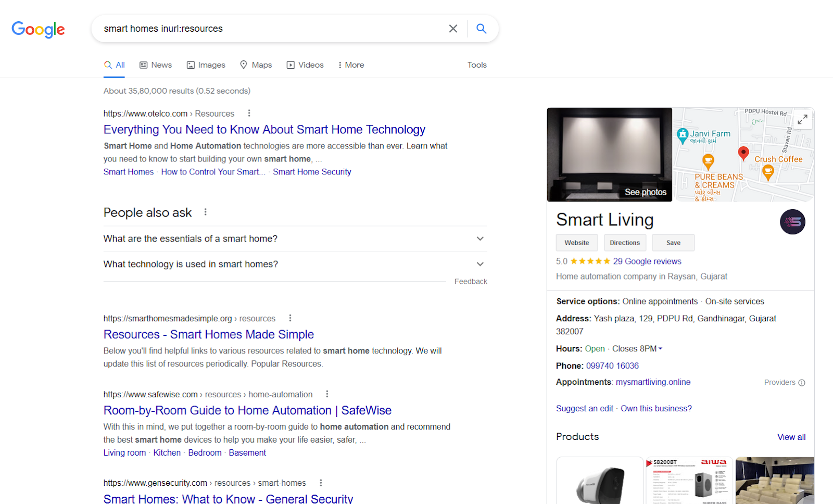833x504 pixels.
Task: Open 'Smart Homes: What to Know - General Security'
Action: coord(228,499)
